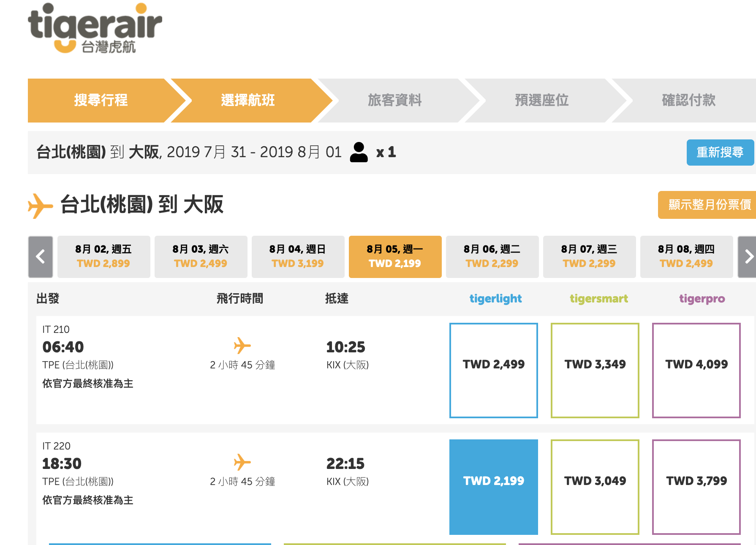Select date 8月 04 週日 TWD 3,199

[x=298, y=257]
